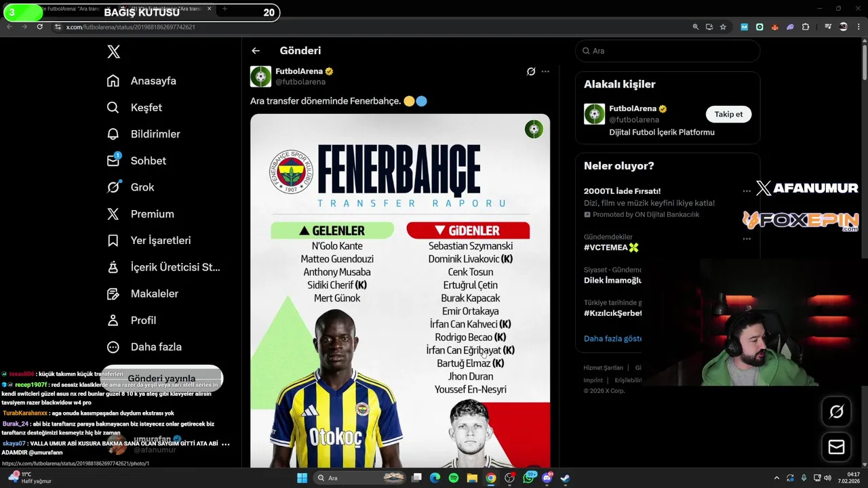
Task: Show hidden system tray icons
Action: point(776,478)
